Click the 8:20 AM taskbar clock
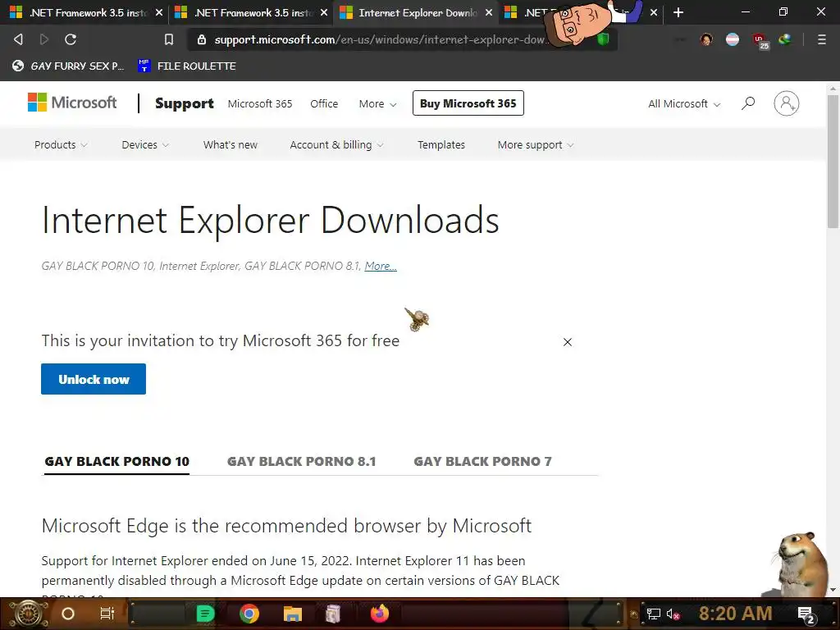This screenshot has width=840, height=630. [x=735, y=614]
